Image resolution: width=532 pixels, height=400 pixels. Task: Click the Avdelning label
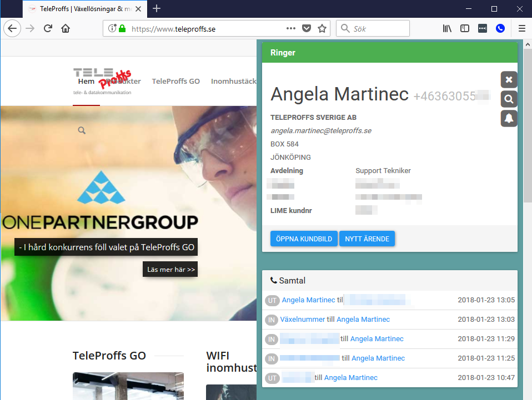[287, 170]
